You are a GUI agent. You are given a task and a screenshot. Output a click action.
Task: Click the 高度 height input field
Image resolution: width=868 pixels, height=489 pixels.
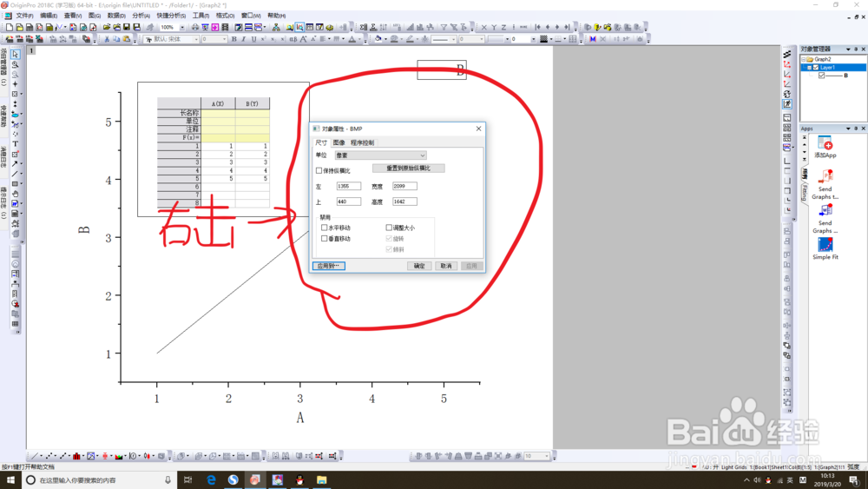404,202
